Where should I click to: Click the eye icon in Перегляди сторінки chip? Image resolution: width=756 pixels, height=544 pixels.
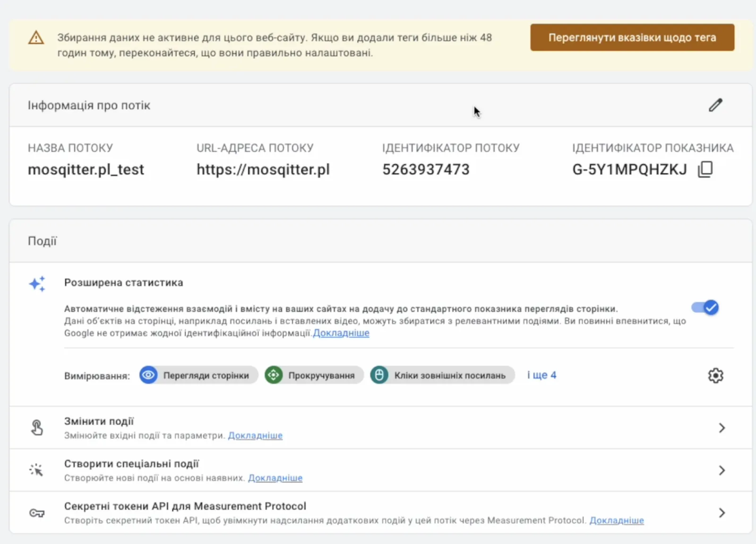(148, 375)
